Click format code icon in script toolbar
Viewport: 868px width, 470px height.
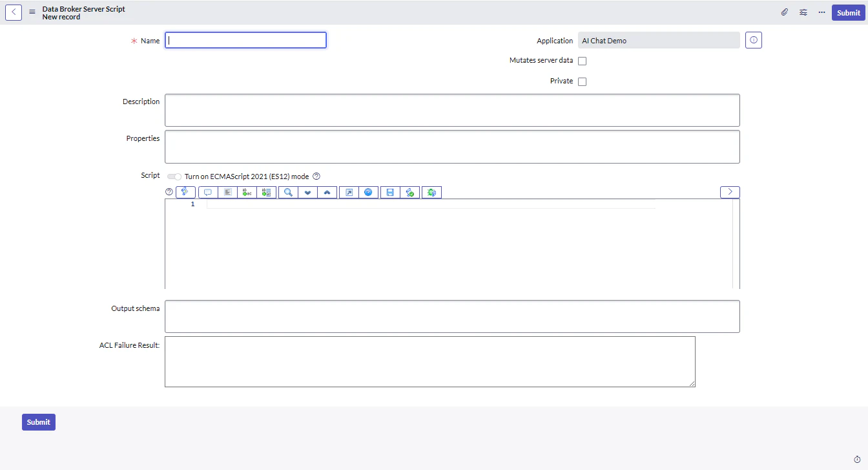[227, 192]
